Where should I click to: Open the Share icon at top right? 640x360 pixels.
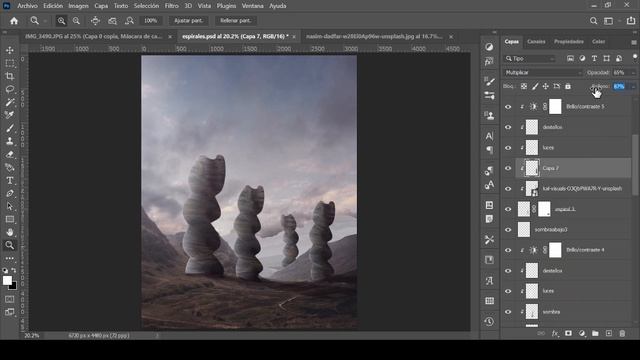coord(631,20)
